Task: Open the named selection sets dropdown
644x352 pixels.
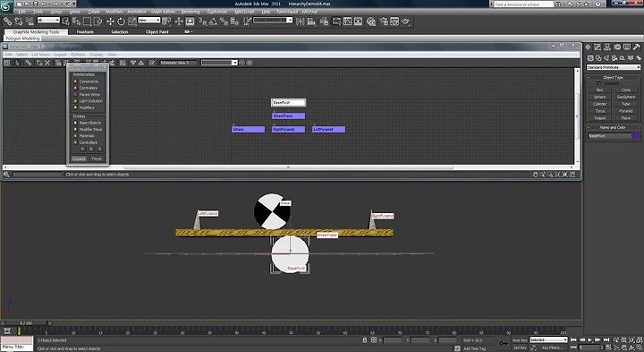Action: pyautogui.click(x=273, y=20)
